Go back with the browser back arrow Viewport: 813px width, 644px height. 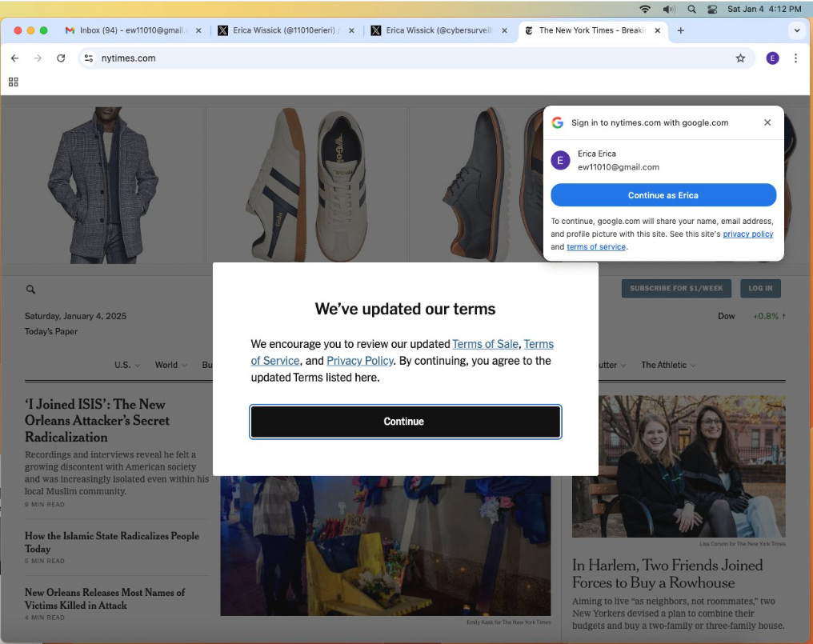(14, 58)
